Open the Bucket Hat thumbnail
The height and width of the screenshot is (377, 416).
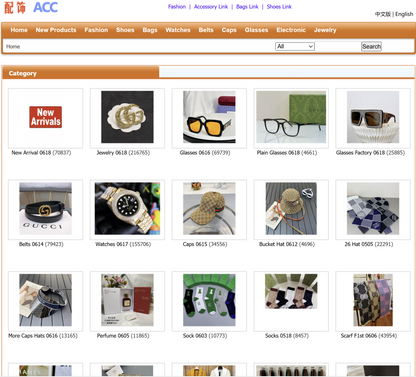(x=291, y=209)
